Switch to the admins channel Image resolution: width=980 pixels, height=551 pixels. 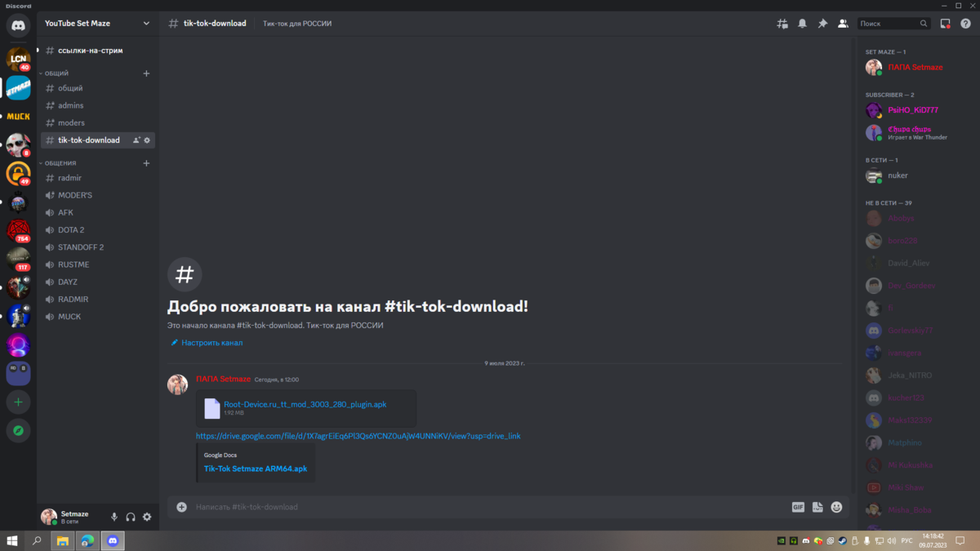tap(98, 105)
